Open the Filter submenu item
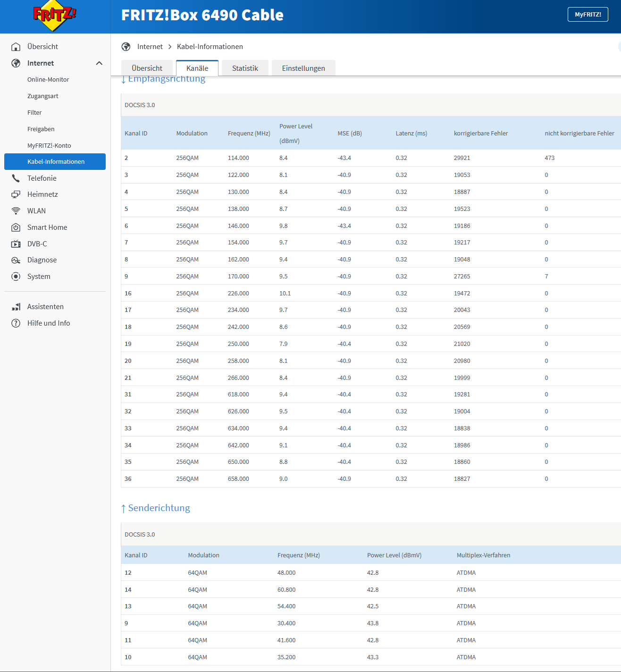This screenshot has height=672, width=621. coord(34,112)
